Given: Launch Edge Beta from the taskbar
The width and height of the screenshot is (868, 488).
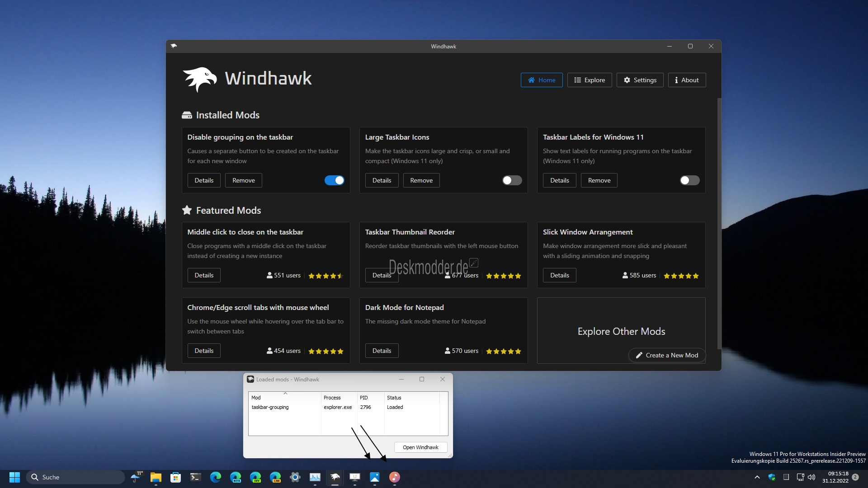Looking at the screenshot, I should tap(236, 477).
